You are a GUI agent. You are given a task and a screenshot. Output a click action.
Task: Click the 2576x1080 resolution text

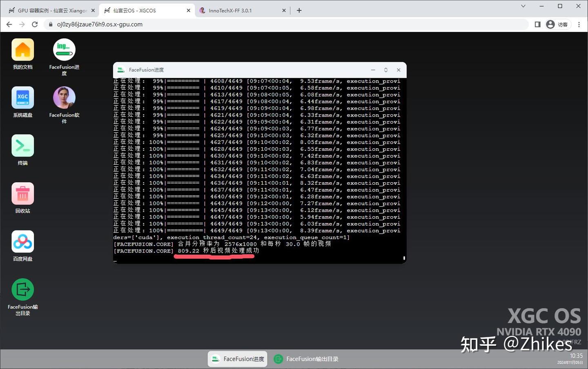click(241, 244)
